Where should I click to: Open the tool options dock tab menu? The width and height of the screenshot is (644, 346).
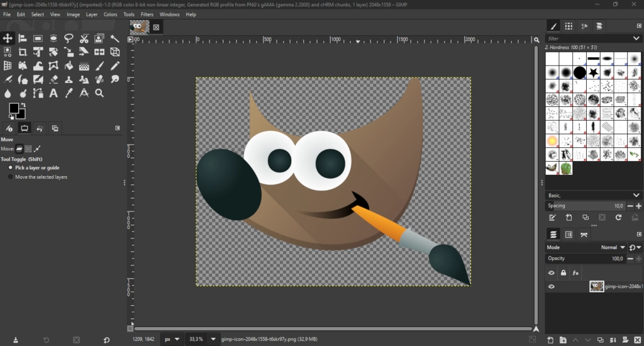coord(118,128)
